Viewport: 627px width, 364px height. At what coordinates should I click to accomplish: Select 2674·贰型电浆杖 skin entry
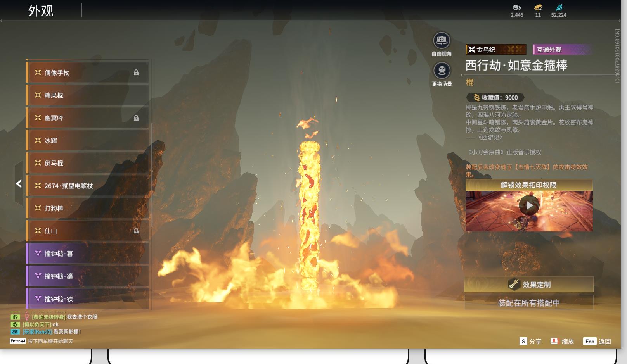tap(88, 186)
